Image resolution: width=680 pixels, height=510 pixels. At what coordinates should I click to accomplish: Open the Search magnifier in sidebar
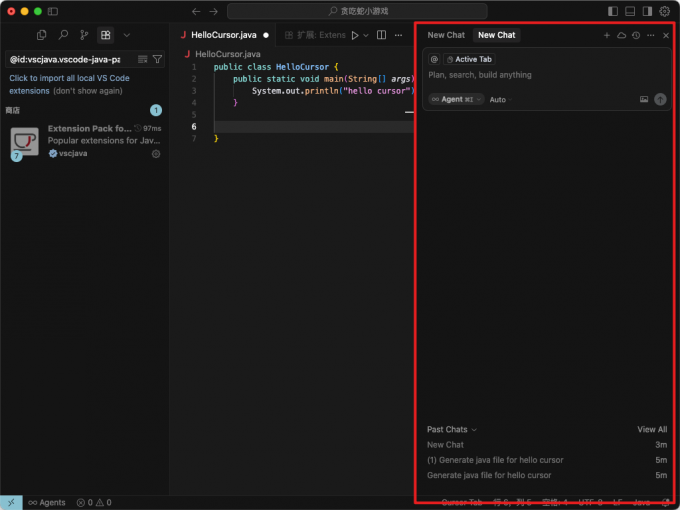63,35
